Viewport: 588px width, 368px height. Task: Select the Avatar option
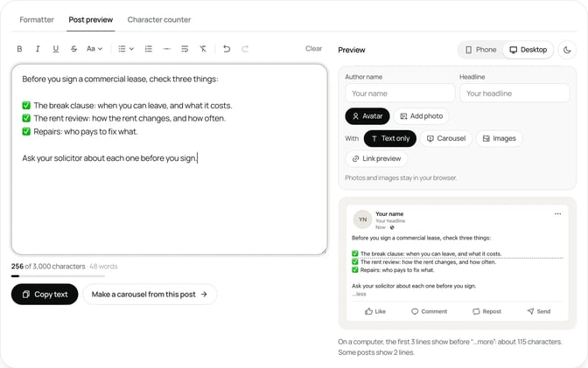(367, 116)
